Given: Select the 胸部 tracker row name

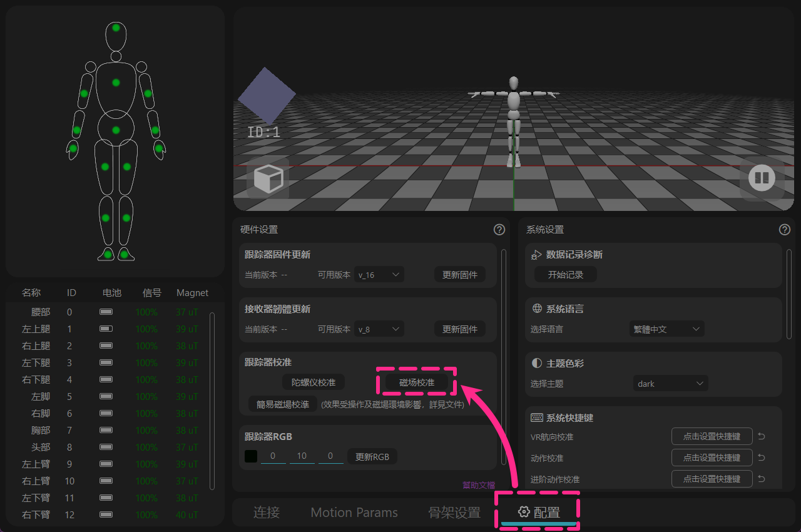Looking at the screenshot, I should coord(41,430).
